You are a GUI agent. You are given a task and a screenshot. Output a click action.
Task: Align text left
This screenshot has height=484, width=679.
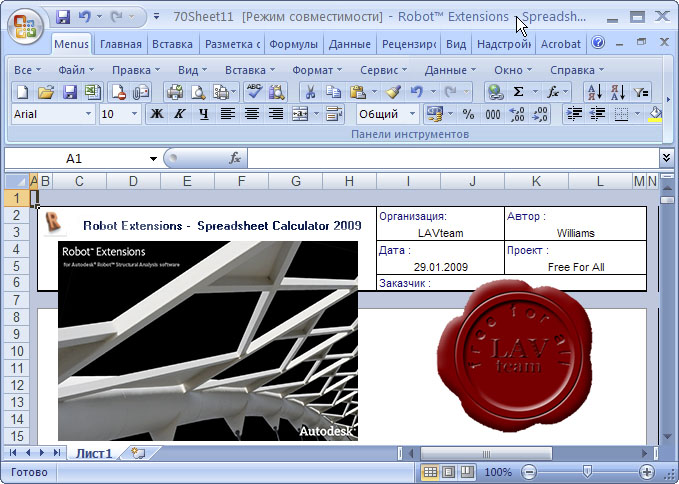coord(228,114)
